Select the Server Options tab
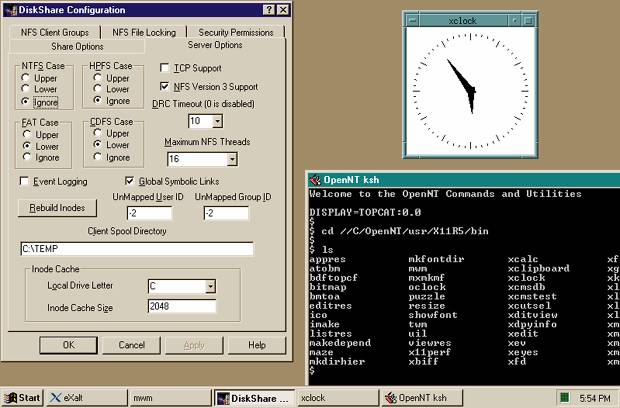 click(x=215, y=45)
